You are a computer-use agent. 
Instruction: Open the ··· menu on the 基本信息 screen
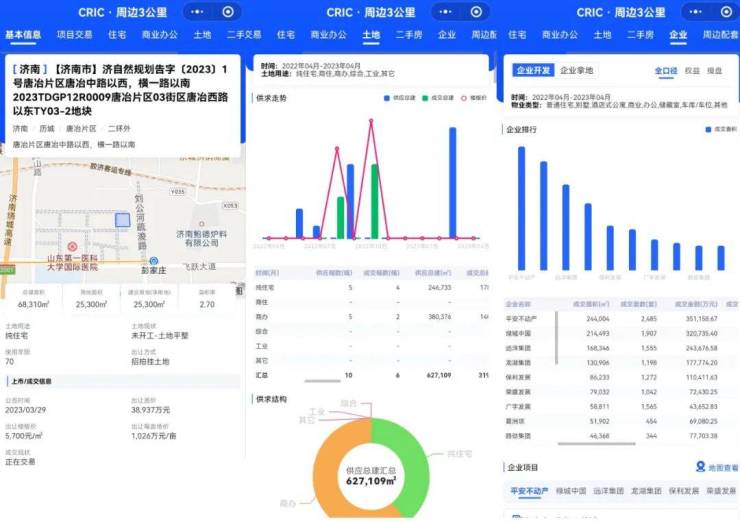[197, 12]
